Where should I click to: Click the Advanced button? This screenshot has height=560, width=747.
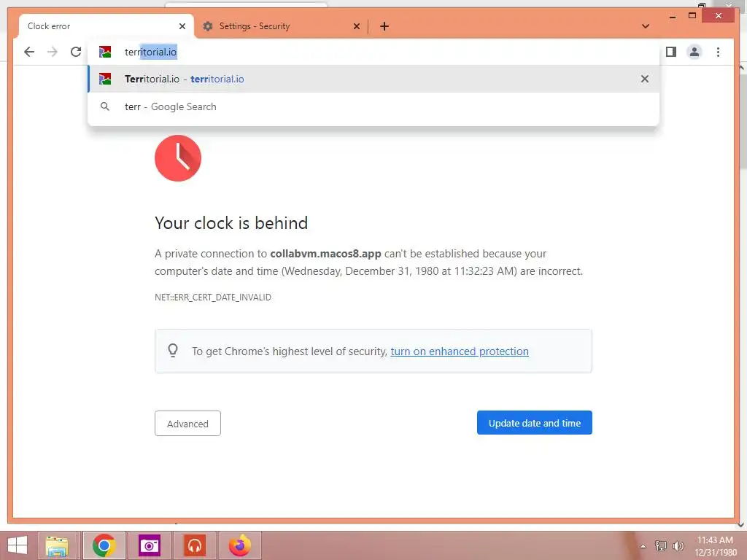187,424
